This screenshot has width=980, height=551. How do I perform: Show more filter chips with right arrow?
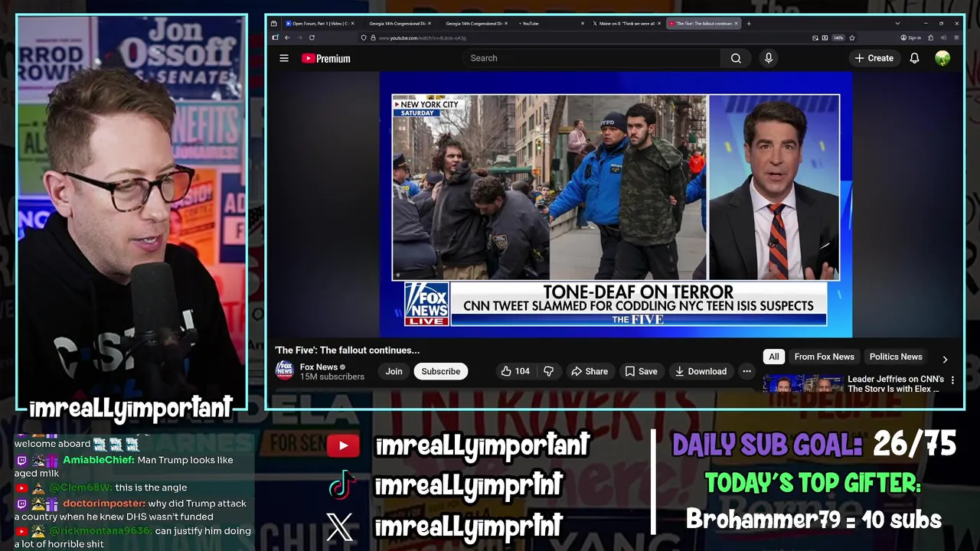(x=945, y=359)
